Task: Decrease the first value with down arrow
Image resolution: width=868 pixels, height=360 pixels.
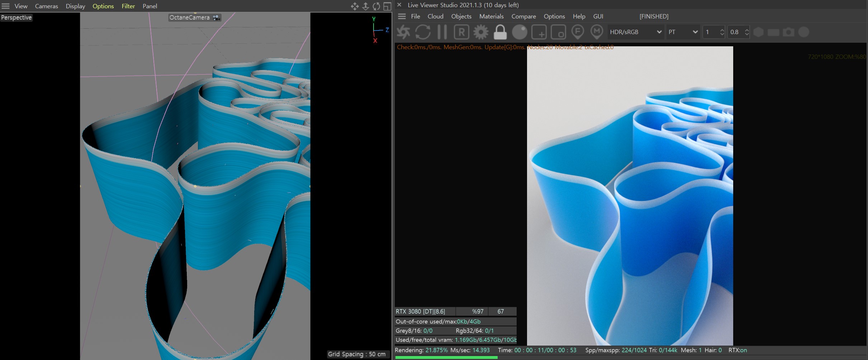Action: coord(722,35)
